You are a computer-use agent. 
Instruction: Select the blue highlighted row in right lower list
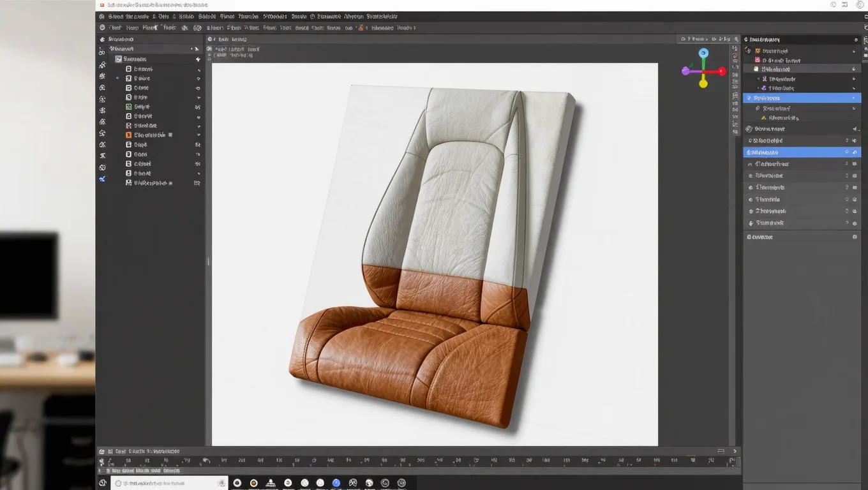pyautogui.click(x=802, y=152)
